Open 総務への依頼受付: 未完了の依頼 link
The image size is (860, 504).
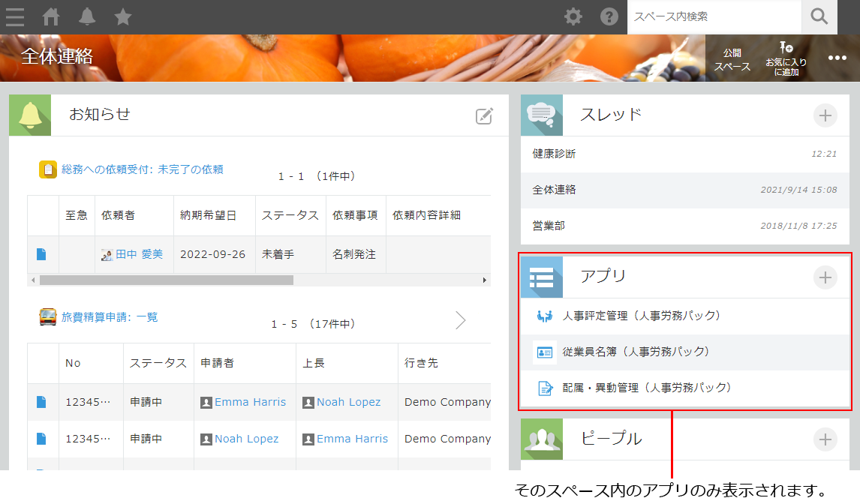tap(142, 169)
